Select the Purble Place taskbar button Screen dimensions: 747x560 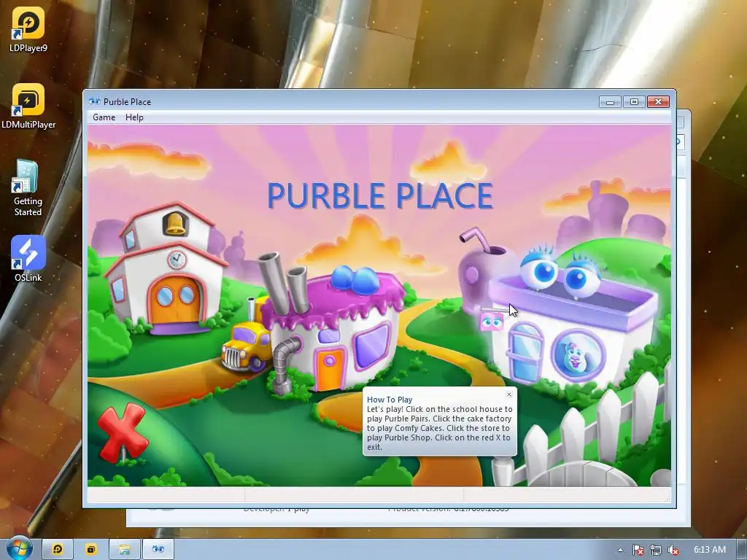158,550
